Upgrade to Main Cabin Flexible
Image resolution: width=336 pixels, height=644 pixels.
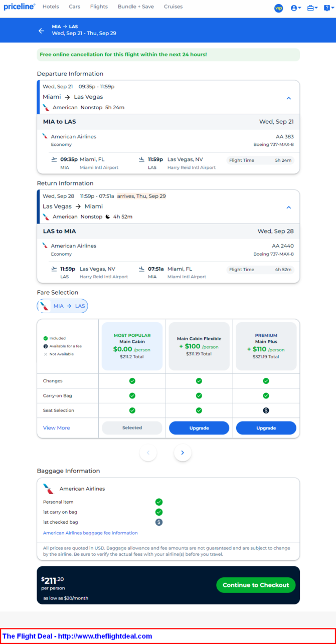coord(199,428)
